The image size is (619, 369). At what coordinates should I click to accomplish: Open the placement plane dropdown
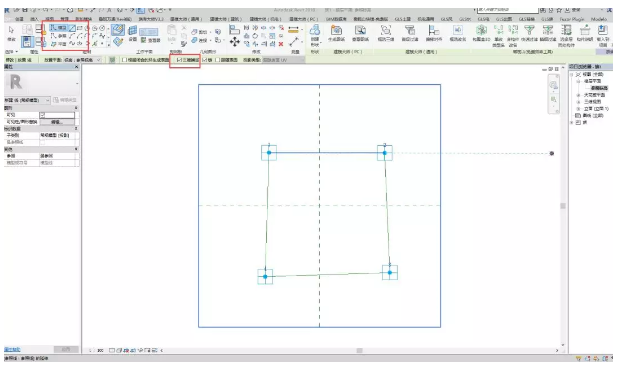coord(83,60)
